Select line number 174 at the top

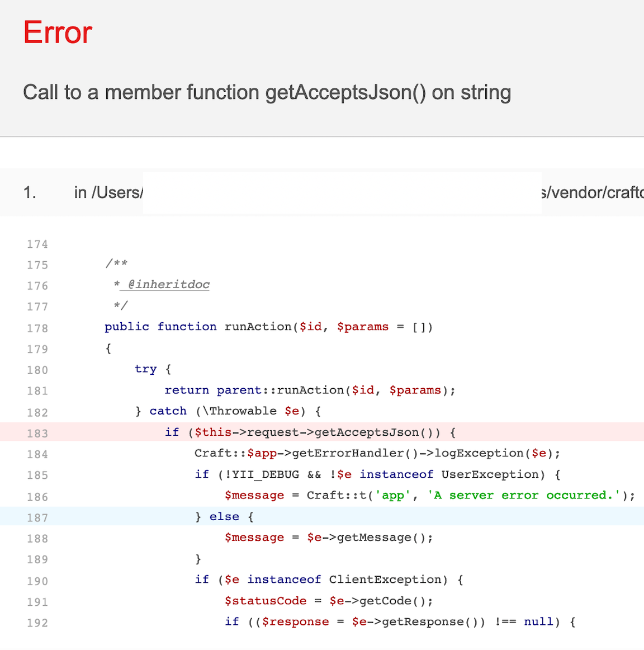[37, 244]
